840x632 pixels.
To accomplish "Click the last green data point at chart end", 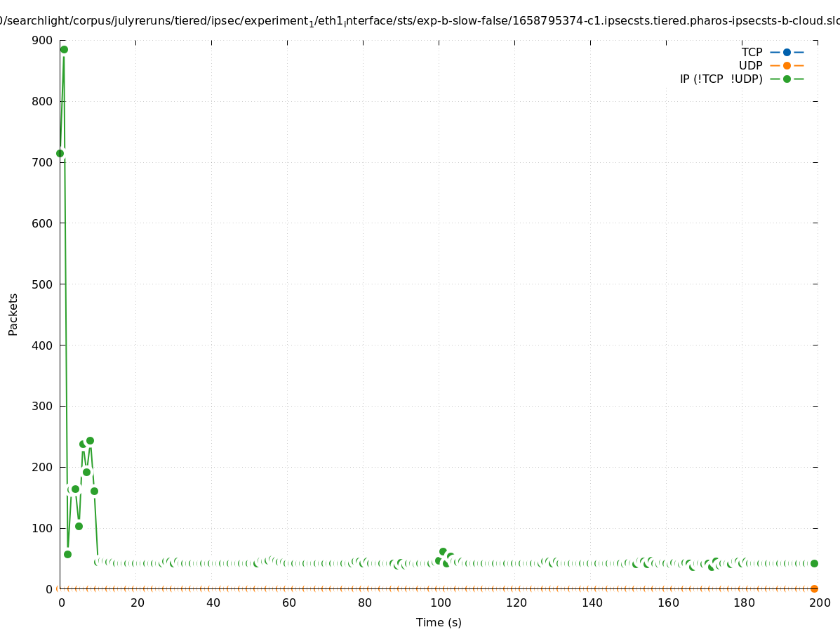I will coord(814,563).
